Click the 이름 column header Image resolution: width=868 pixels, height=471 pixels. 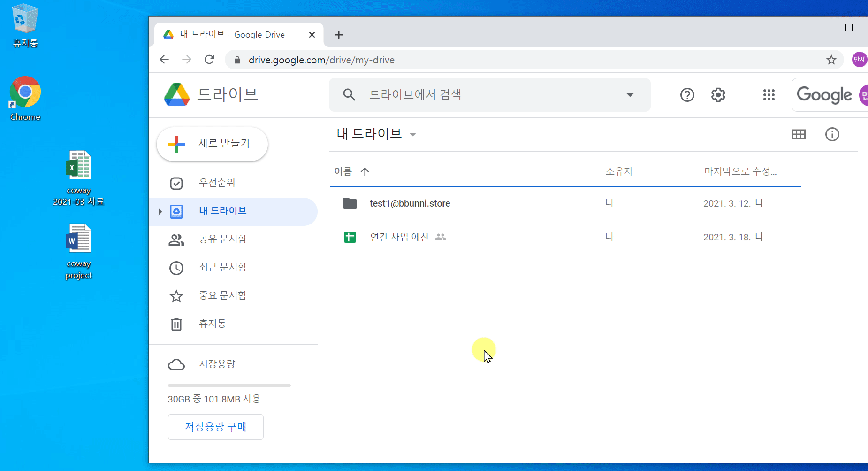coord(343,171)
